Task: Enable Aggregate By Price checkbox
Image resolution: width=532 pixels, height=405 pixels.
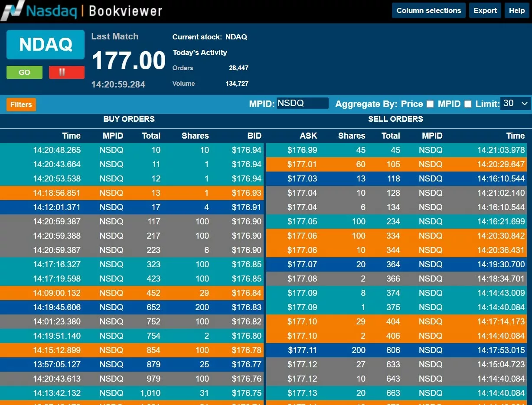Action: coord(430,104)
